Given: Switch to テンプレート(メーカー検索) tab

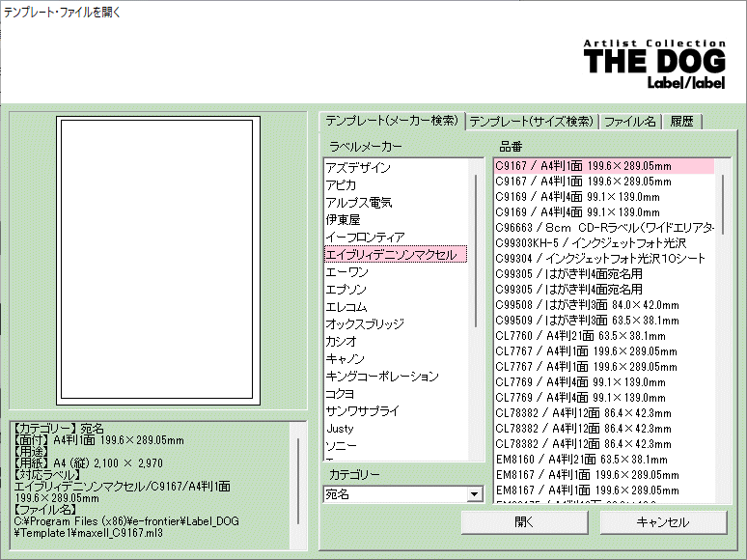Looking at the screenshot, I should pyautogui.click(x=392, y=121).
